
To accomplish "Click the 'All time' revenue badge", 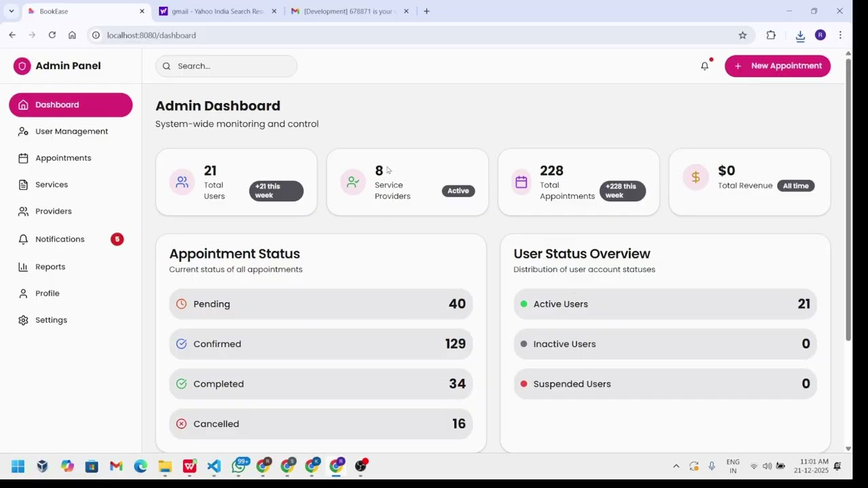I will tap(796, 186).
